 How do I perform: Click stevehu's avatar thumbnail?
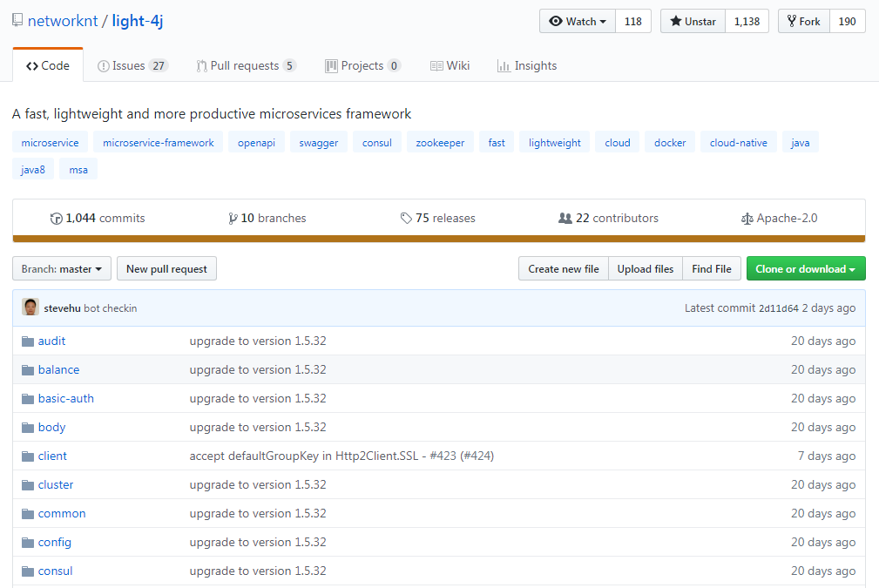[30, 308]
